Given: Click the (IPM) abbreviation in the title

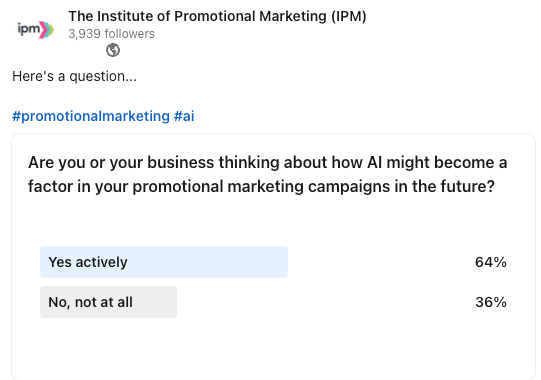Looking at the screenshot, I should point(349,16).
